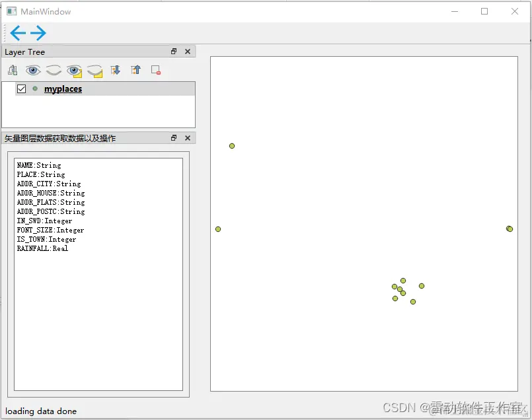Click the IS_TOWN:Integer line

[x=46, y=239]
